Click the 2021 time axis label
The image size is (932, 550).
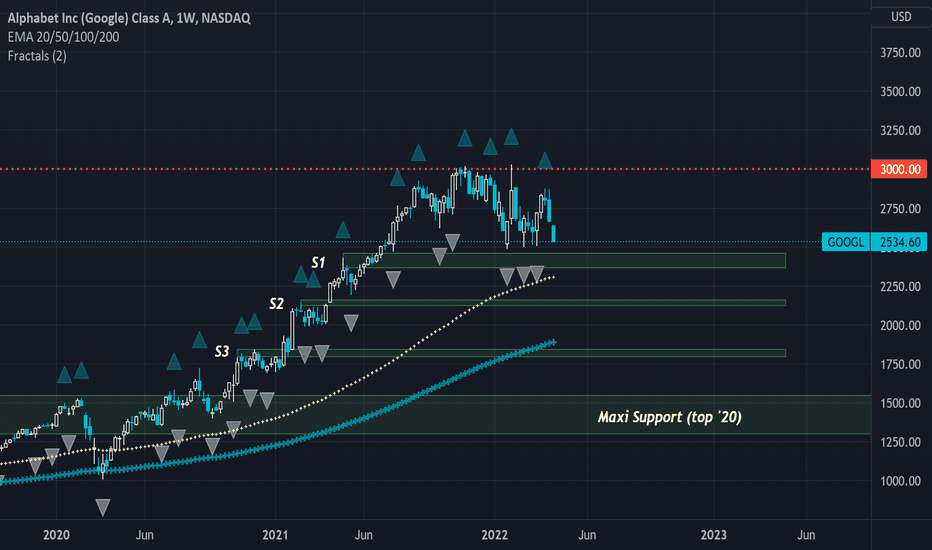pos(275,535)
